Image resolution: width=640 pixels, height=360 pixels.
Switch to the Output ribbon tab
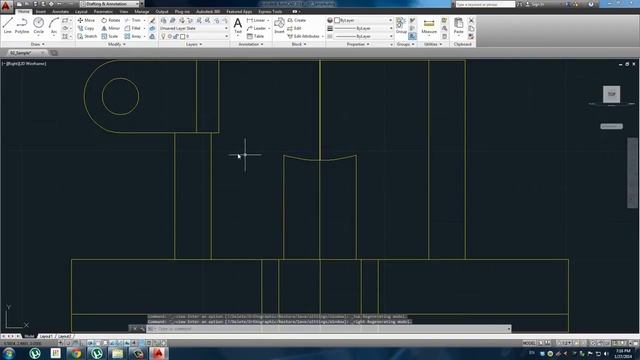tap(162, 11)
